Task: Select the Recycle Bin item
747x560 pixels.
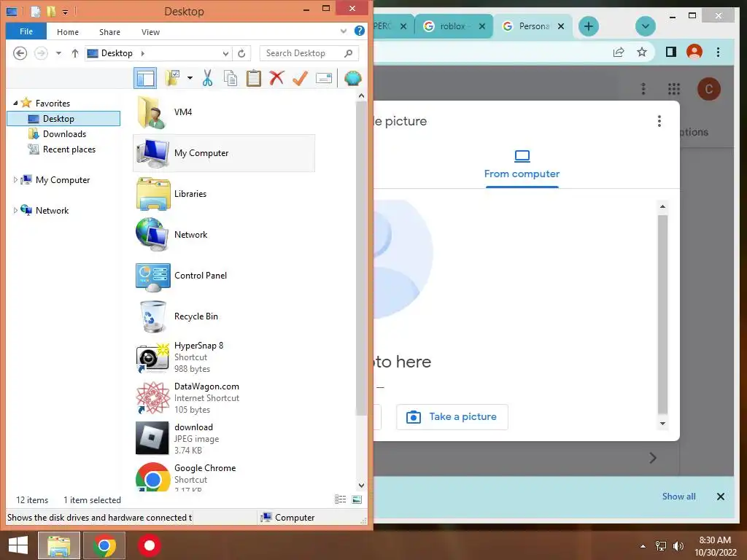Action: 224,316
